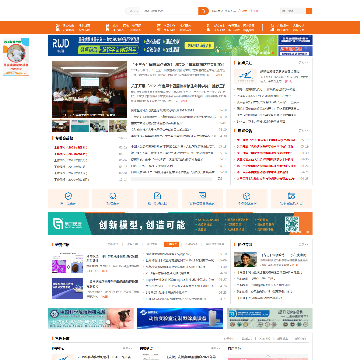The height and width of the screenshot is (360, 360).
Task: Click the quick-link card with check-circle icon
Action: [x=68, y=199]
